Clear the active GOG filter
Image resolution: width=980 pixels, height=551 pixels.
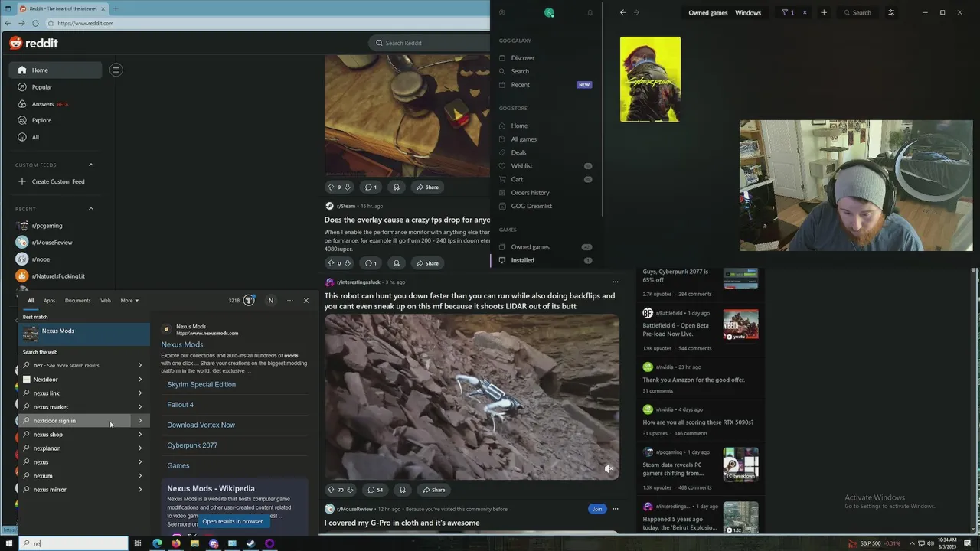[x=805, y=12]
